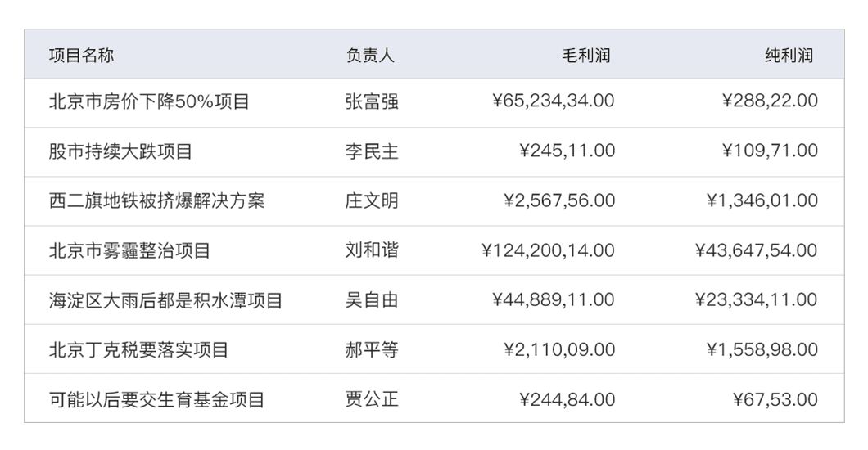Click person name 李民主

[372, 151]
